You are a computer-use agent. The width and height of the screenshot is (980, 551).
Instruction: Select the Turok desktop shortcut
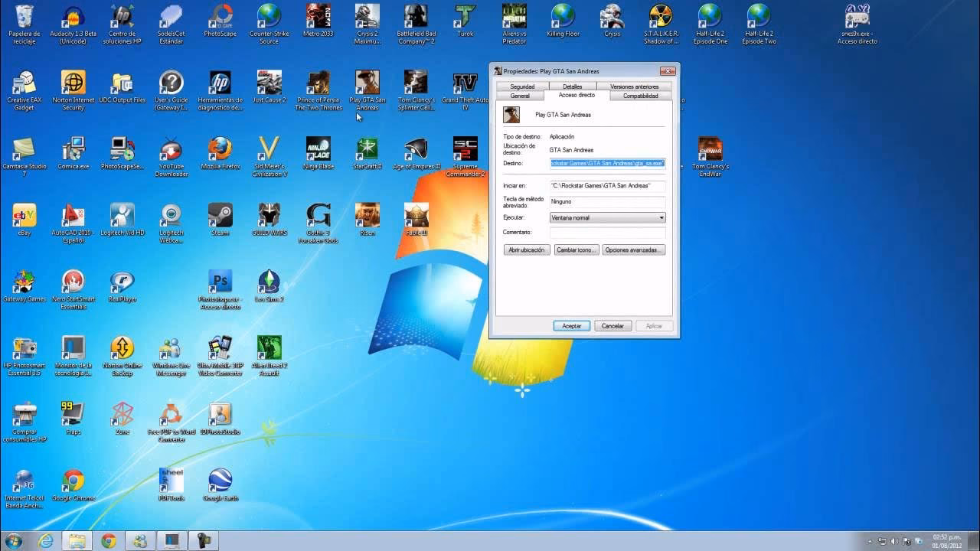pyautogui.click(x=465, y=21)
